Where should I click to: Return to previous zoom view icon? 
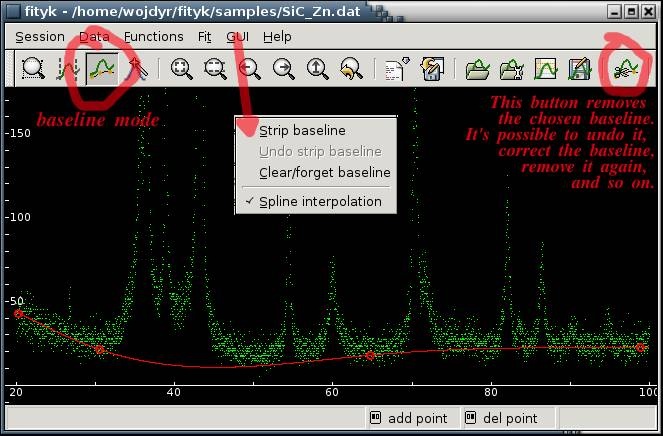(x=351, y=69)
